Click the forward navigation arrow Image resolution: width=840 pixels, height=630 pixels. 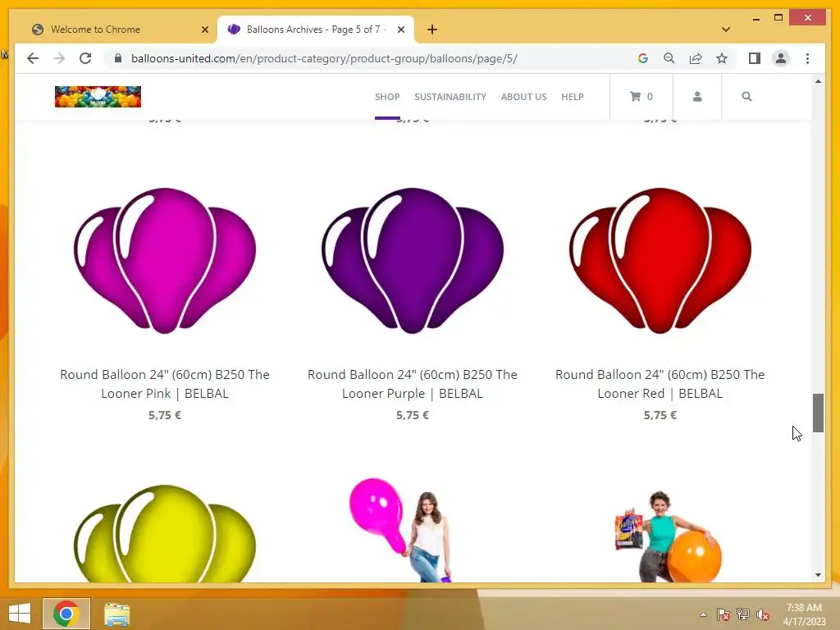click(x=59, y=58)
